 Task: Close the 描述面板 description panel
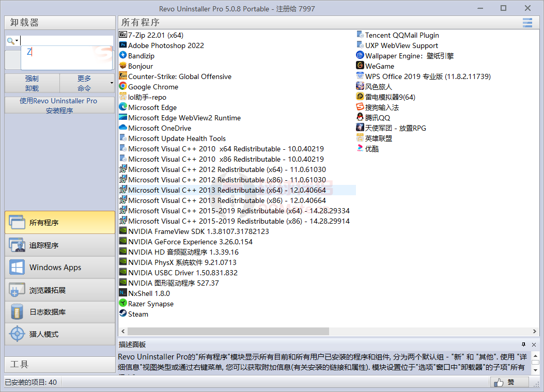point(534,344)
